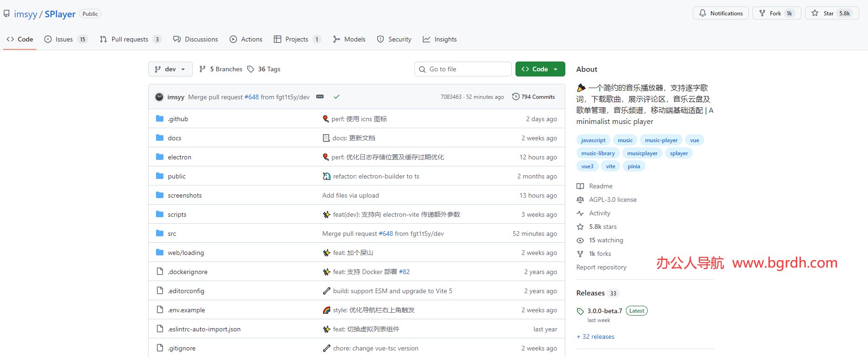Click the scripts folder icon
This screenshot has height=357, width=868.
pyautogui.click(x=160, y=214)
